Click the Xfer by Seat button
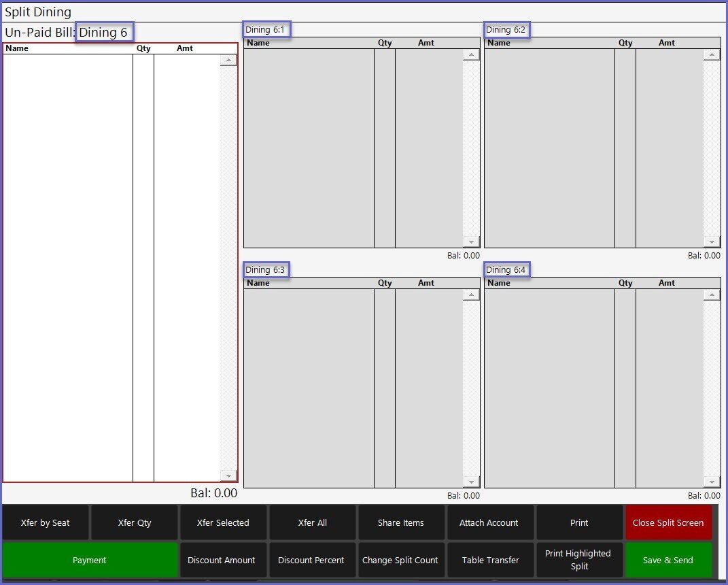728x585 pixels. (46, 522)
